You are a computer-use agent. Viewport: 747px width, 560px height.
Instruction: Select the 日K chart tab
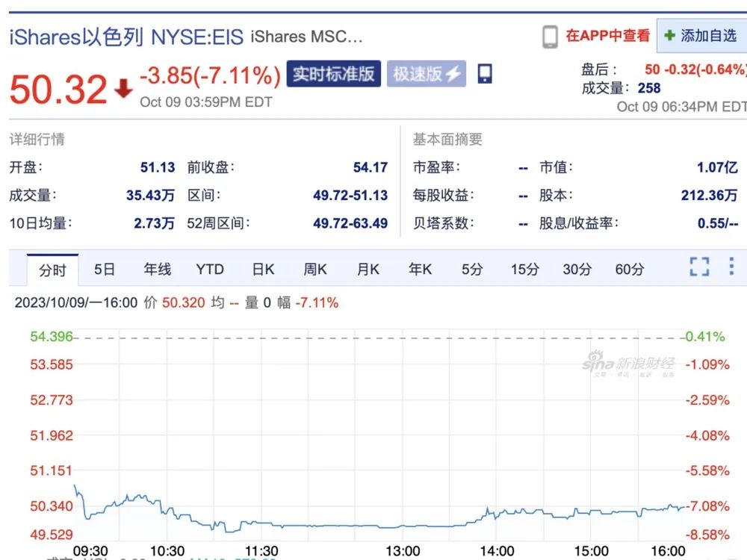263,269
